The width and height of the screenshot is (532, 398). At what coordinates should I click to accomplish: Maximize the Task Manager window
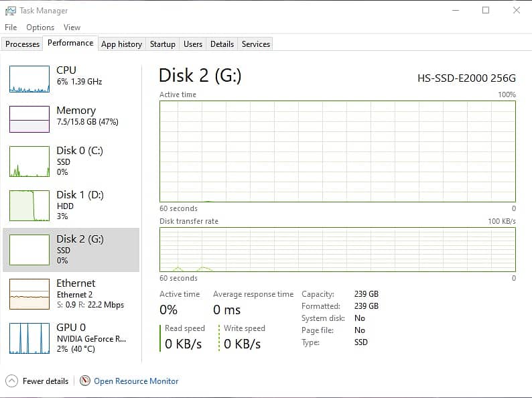(486, 11)
